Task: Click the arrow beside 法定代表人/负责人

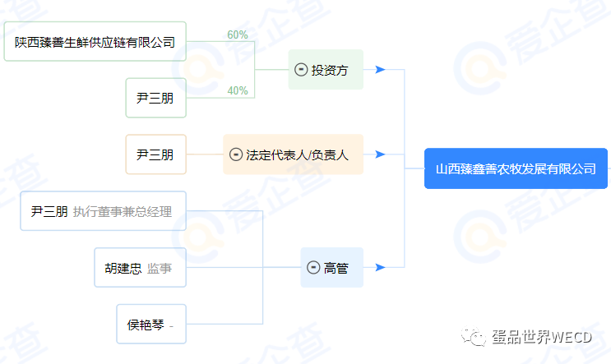Action: click(x=380, y=154)
